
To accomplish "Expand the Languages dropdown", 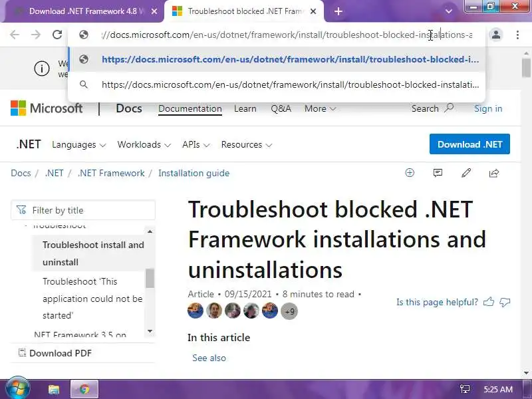I will click(x=78, y=144).
